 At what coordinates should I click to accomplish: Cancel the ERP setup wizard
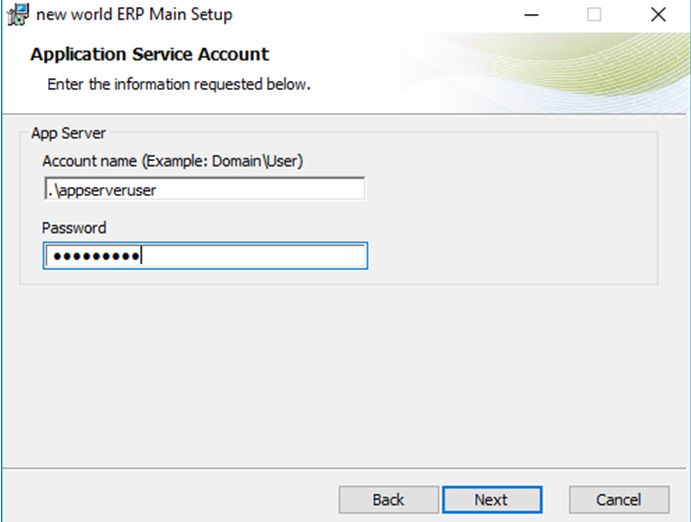click(x=619, y=500)
